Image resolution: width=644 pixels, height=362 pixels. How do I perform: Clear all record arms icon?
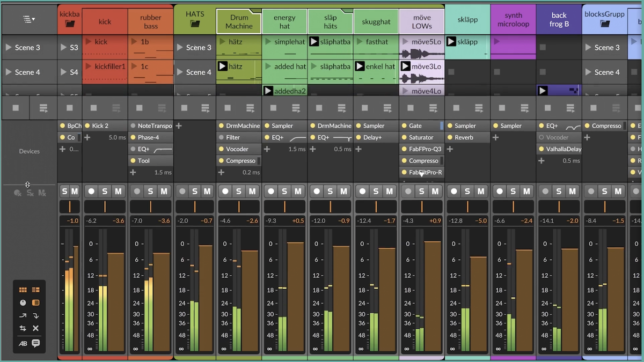coord(18,193)
